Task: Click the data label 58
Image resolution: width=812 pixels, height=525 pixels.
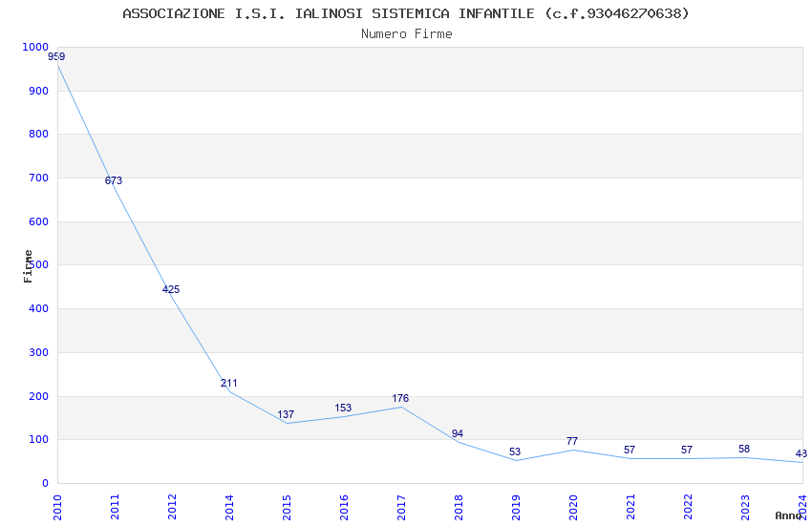Action: tap(744, 449)
